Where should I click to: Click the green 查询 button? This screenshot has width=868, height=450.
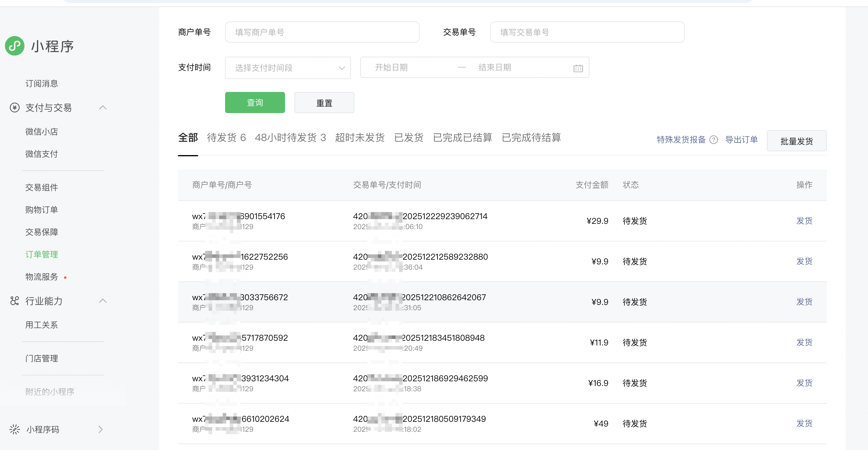click(x=255, y=103)
